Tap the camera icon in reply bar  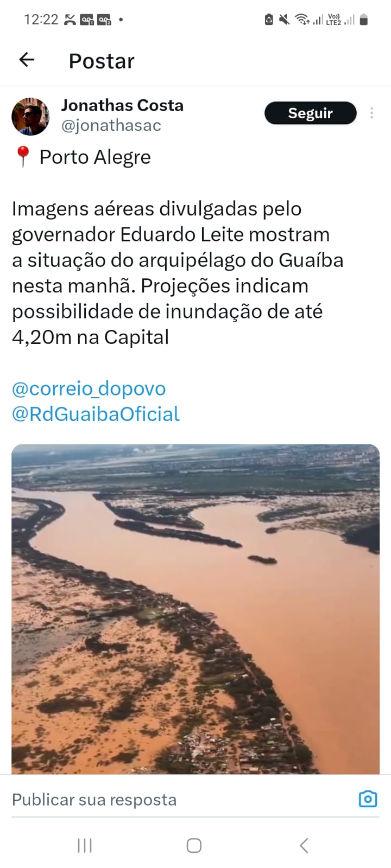(x=368, y=799)
